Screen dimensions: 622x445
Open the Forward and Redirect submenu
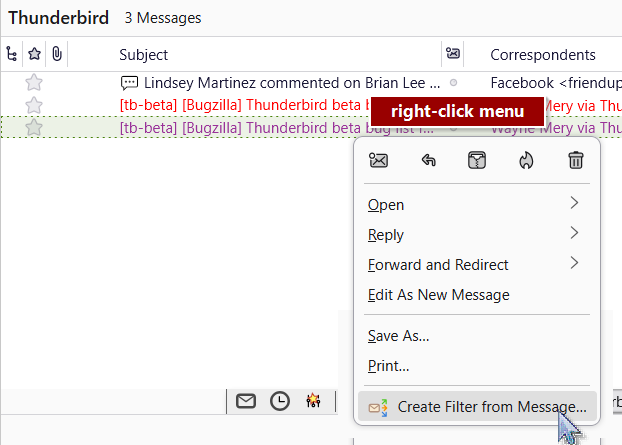[477, 265]
